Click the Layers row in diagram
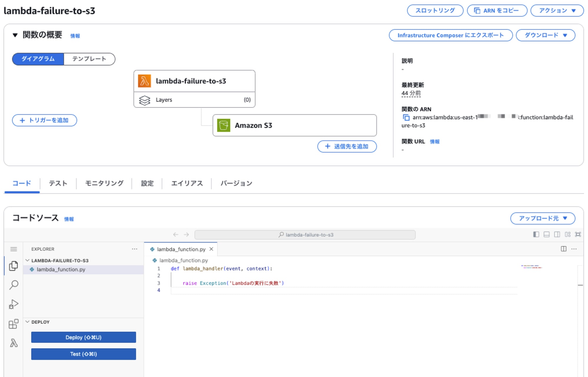Image resolution: width=588 pixels, height=377 pixels. click(194, 100)
